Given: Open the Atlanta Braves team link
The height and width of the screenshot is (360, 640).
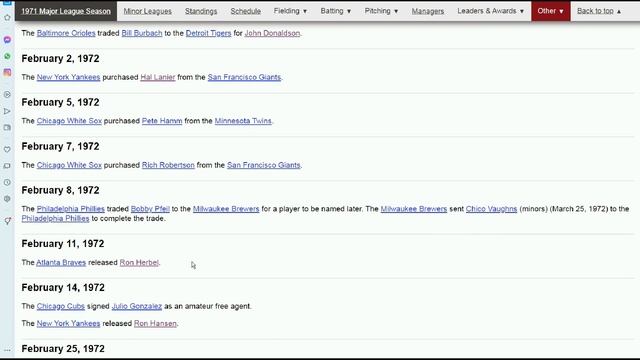Looking at the screenshot, I should coord(61,262).
